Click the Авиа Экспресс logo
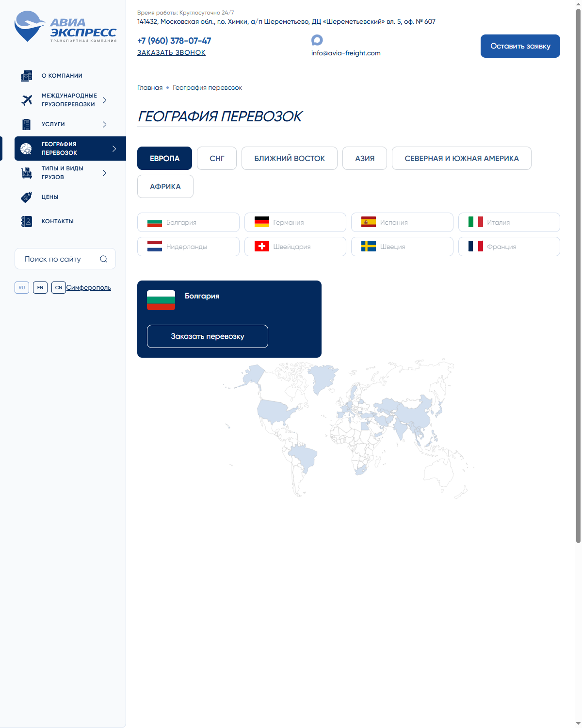Viewport: 582px width, 728px height. tap(65, 27)
